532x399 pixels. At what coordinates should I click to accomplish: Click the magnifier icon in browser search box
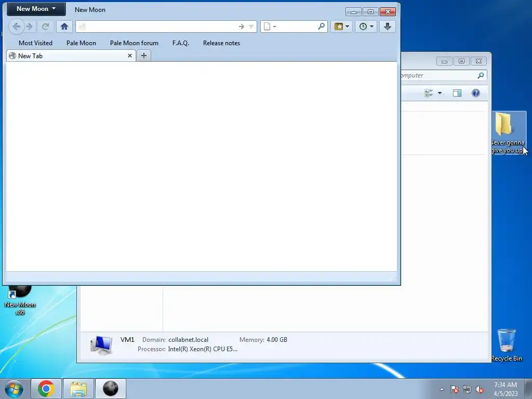pyautogui.click(x=321, y=26)
